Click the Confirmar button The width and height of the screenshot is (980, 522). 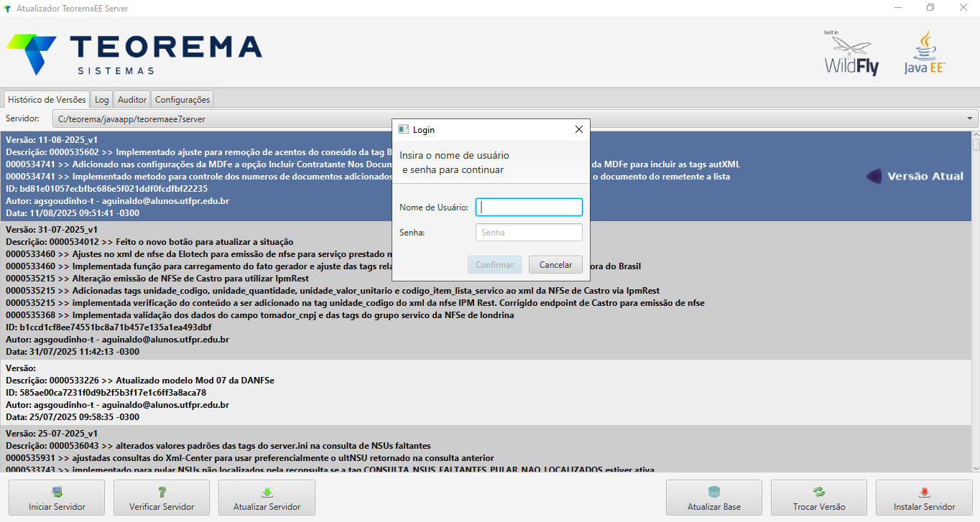click(494, 265)
